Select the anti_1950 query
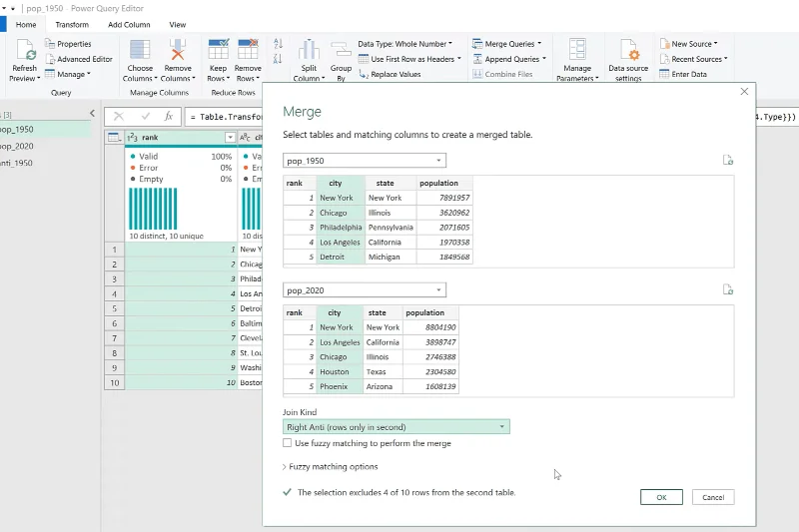This screenshot has height=532, width=799. click(x=46, y=163)
